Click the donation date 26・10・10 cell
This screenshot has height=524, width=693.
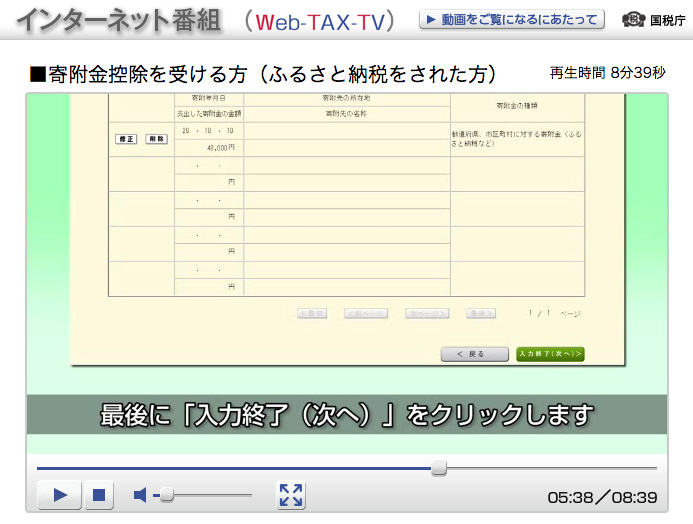pyautogui.click(x=209, y=131)
